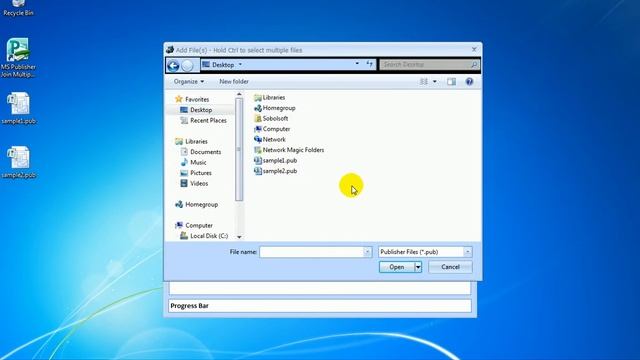The width and height of the screenshot is (640, 360).
Task: Click Computer in the navigation pane
Action: [194, 225]
